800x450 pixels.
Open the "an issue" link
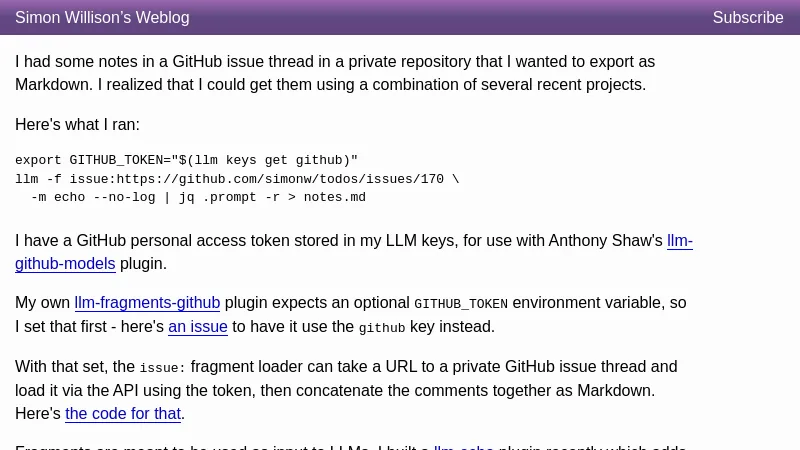198,327
